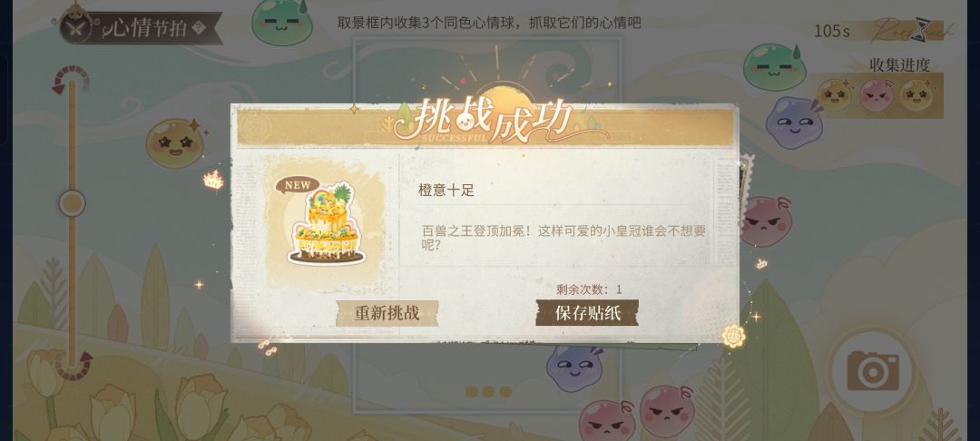
Task: Select the pink angry ball in collection progress
Action: pyautogui.click(x=877, y=95)
